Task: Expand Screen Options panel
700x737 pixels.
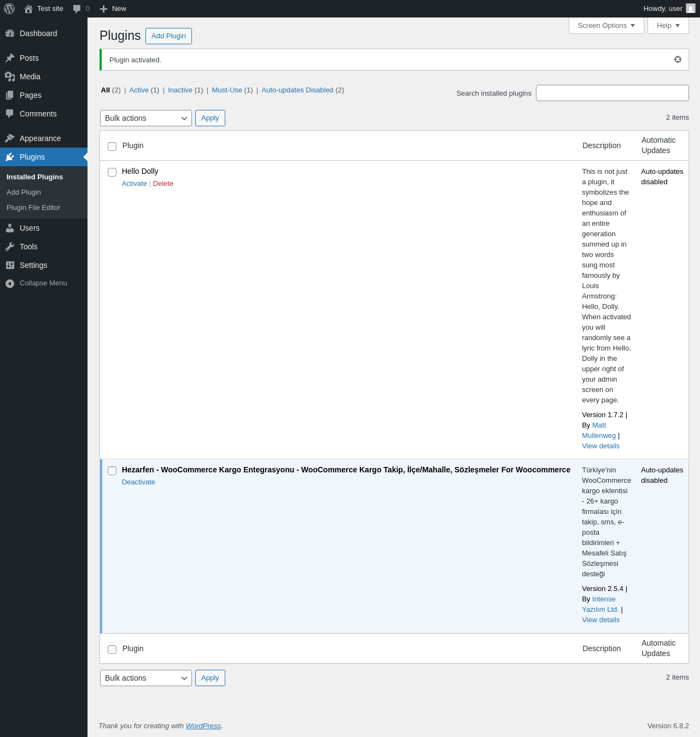Action: [606, 26]
